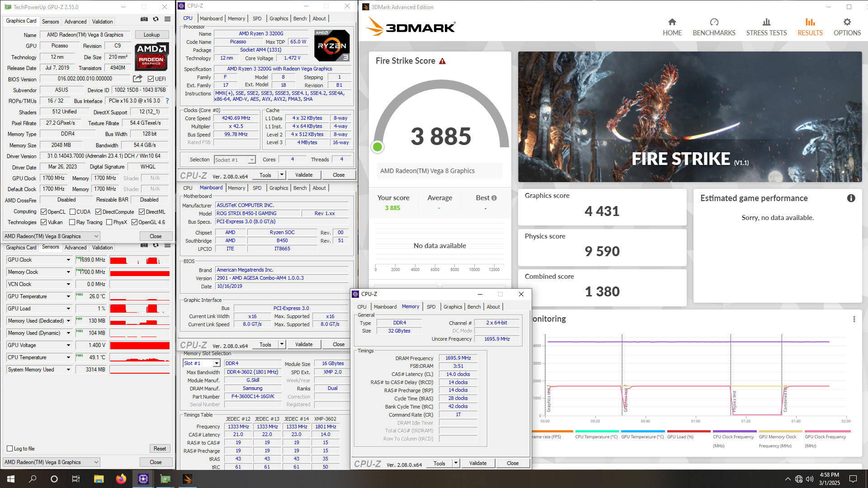Viewport: 868px width, 488px height.
Task: Switch to GPU-Z's Validation tab in the Graphics Card window
Action: pos(103,22)
